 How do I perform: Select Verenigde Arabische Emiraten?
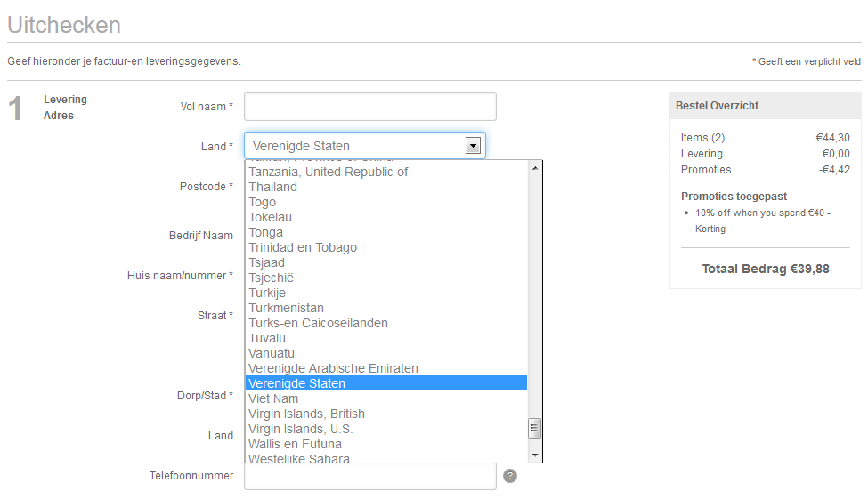(x=385, y=368)
